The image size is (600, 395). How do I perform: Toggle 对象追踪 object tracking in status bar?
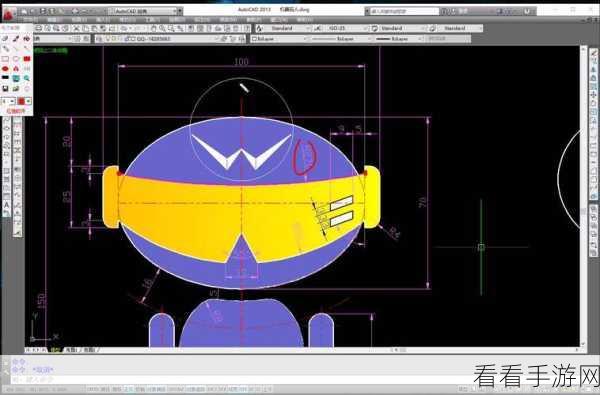[195, 389]
